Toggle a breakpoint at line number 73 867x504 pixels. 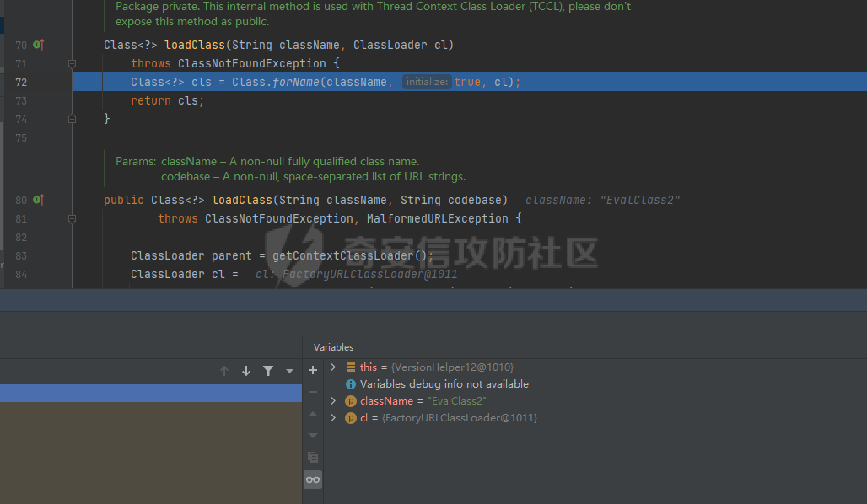tap(21, 100)
